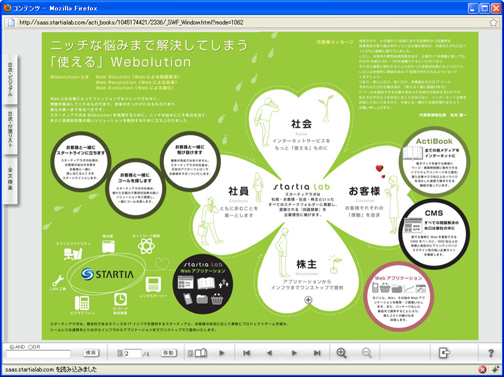Go to the previous page arrow
Viewport: 504px width, 377px height.
(270, 353)
